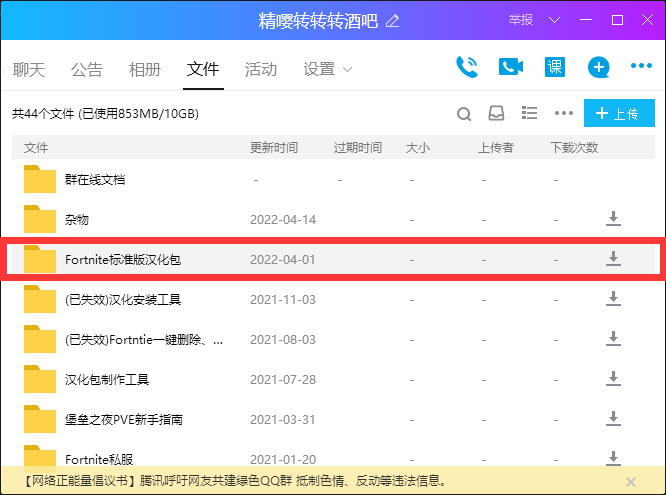Switch to the 聊天 tab
This screenshot has width=666, height=495.
pos(29,69)
